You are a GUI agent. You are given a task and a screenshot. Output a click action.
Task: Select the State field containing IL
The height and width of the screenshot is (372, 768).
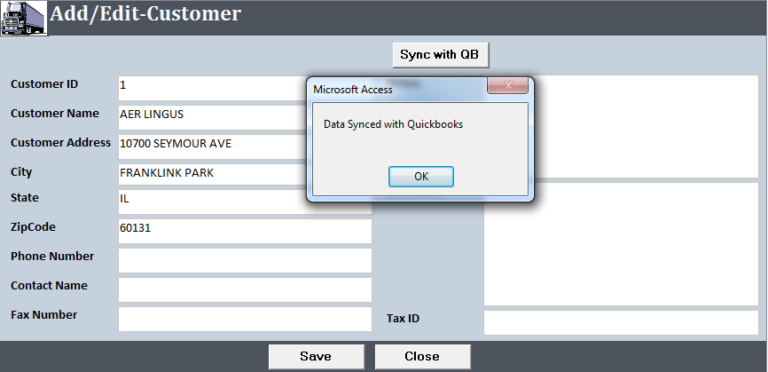(213, 202)
